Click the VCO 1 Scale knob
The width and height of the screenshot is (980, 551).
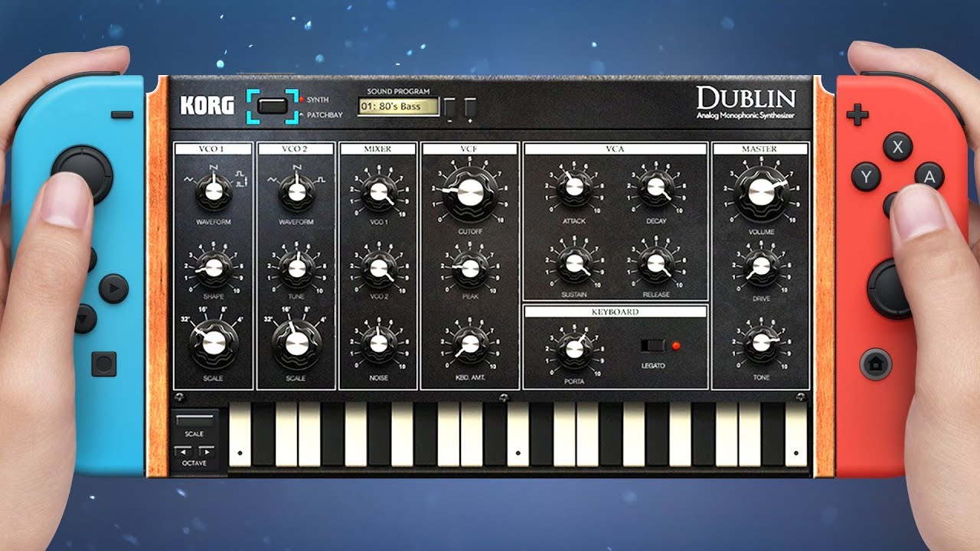click(214, 343)
